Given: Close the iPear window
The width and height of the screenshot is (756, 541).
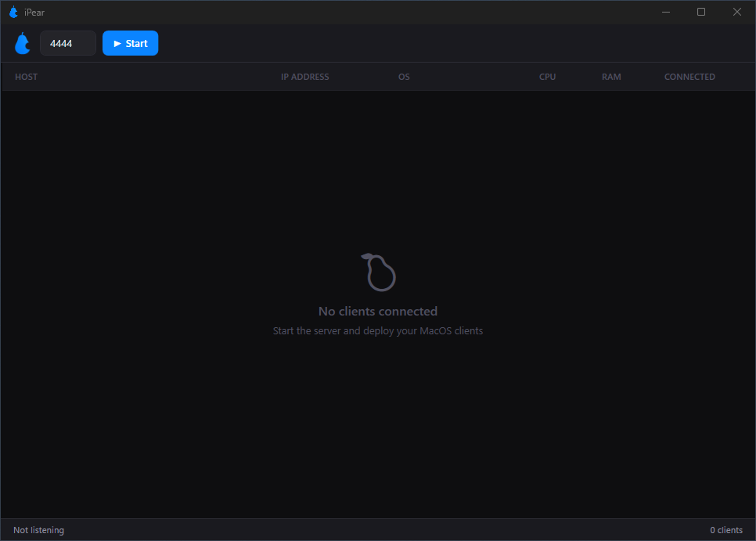Looking at the screenshot, I should (736, 12).
